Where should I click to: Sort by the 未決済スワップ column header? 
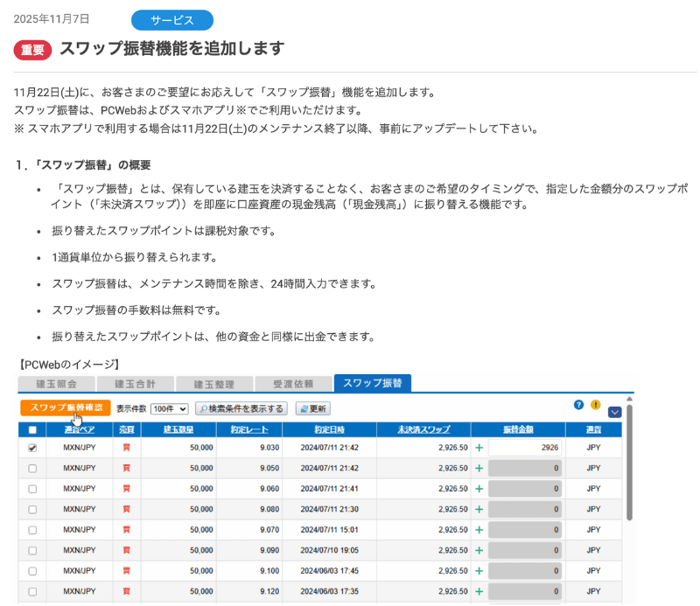pyautogui.click(x=423, y=429)
